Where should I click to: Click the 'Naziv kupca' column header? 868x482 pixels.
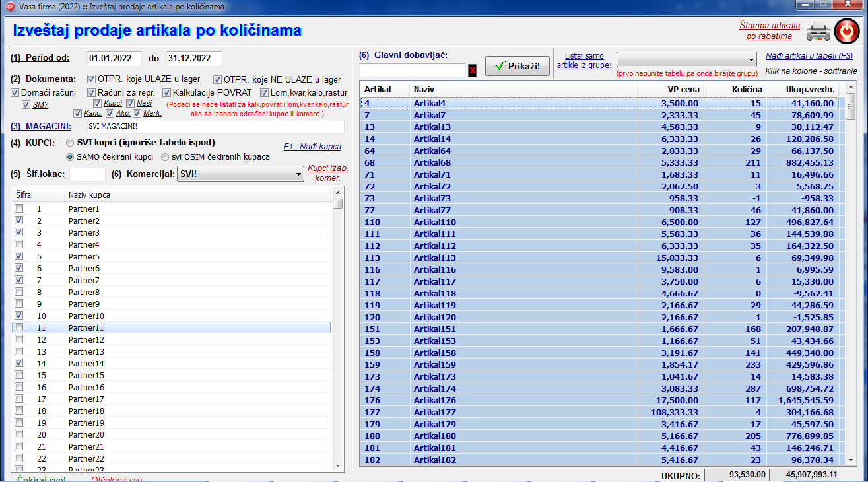pyautogui.click(x=197, y=195)
